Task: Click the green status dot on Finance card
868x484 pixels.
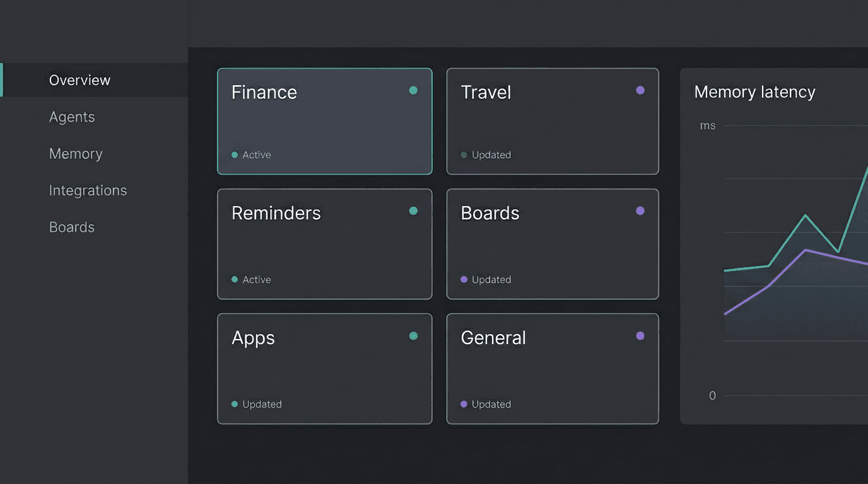Action: [413, 91]
